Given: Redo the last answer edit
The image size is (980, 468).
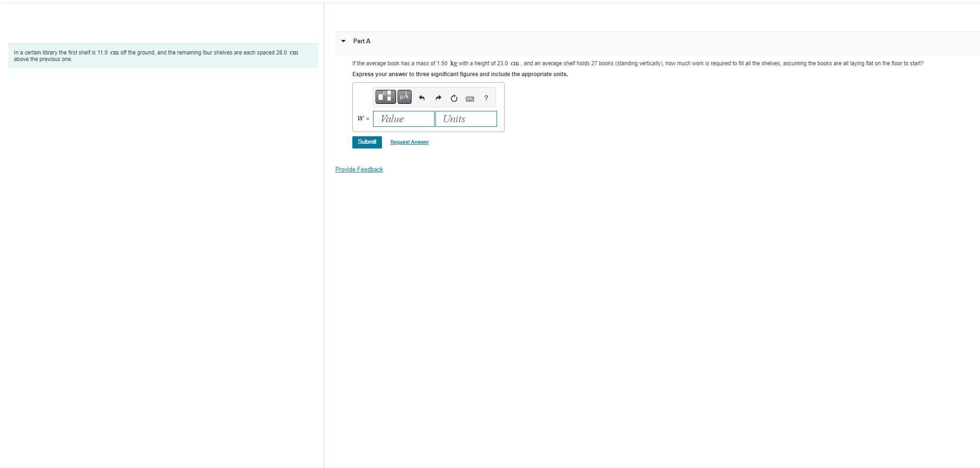Looking at the screenshot, I should point(438,98).
